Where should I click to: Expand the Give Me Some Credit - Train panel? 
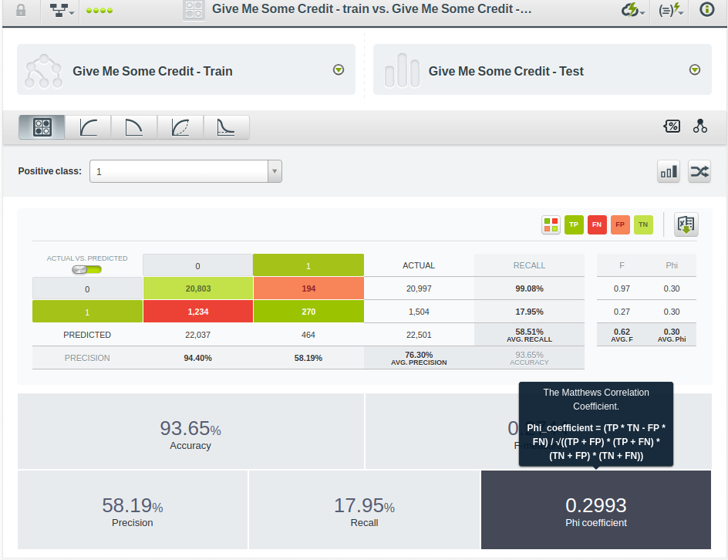tap(338, 70)
